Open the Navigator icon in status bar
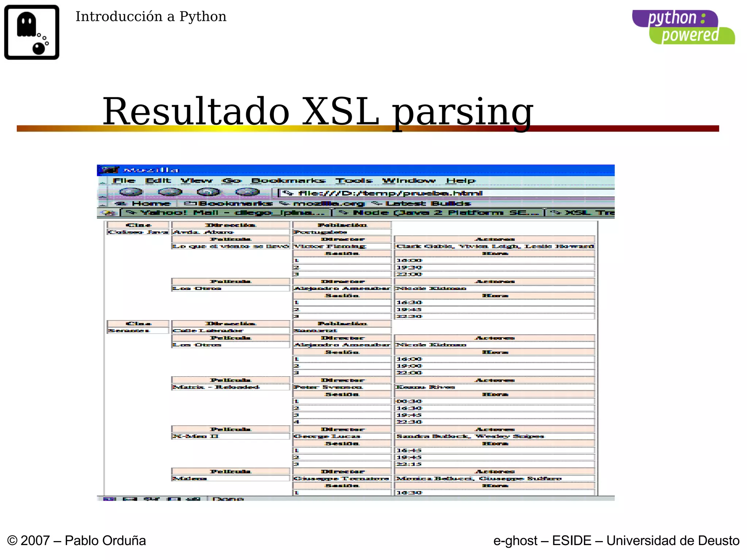The image size is (747, 560). pyautogui.click(x=109, y=499)
